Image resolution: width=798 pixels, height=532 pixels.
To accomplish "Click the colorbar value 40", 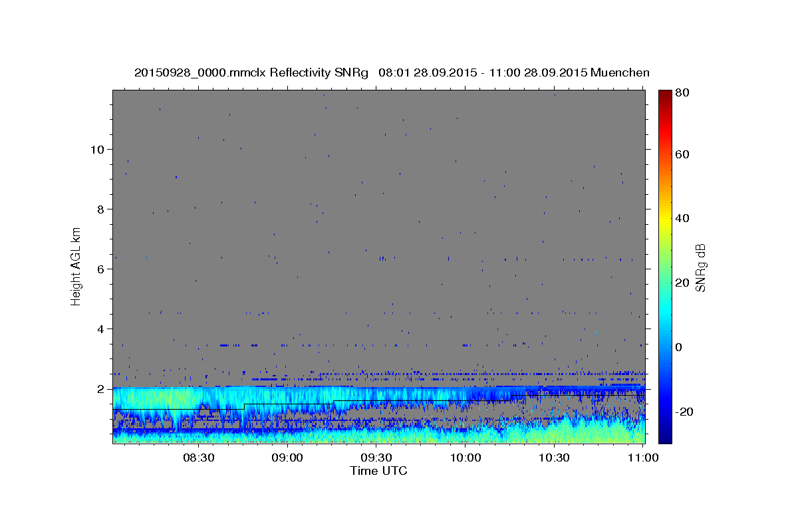I will 684,218.
